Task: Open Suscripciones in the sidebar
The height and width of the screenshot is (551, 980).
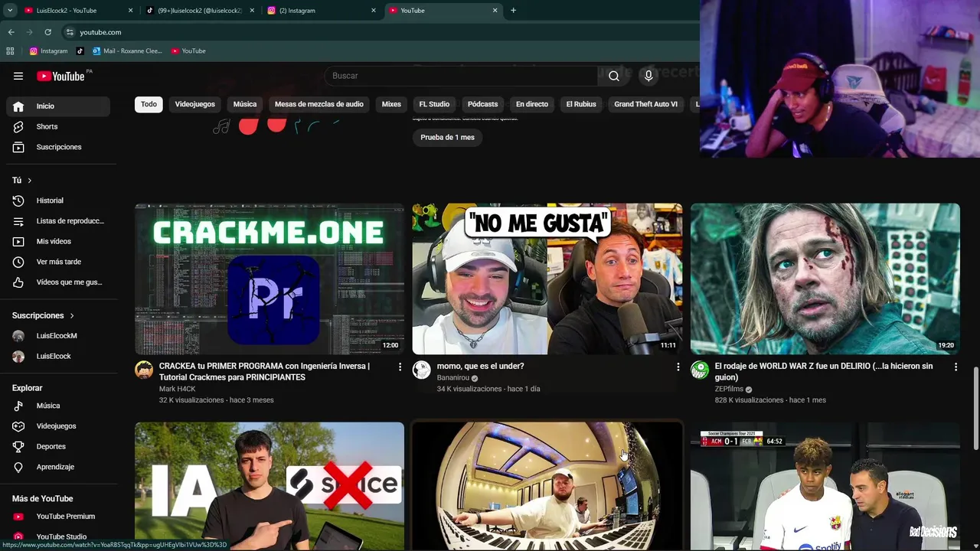Action: pyautogui.click(x=58, y=147)
